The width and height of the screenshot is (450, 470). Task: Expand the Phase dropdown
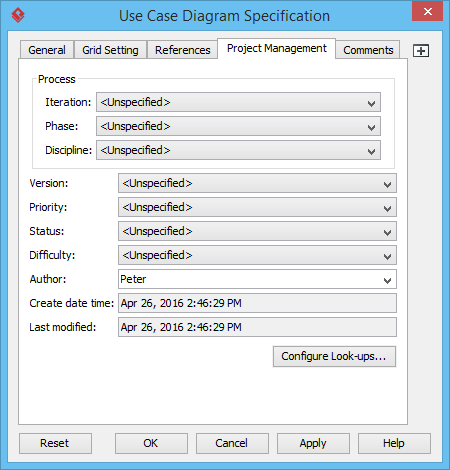(x=238, y=126)
